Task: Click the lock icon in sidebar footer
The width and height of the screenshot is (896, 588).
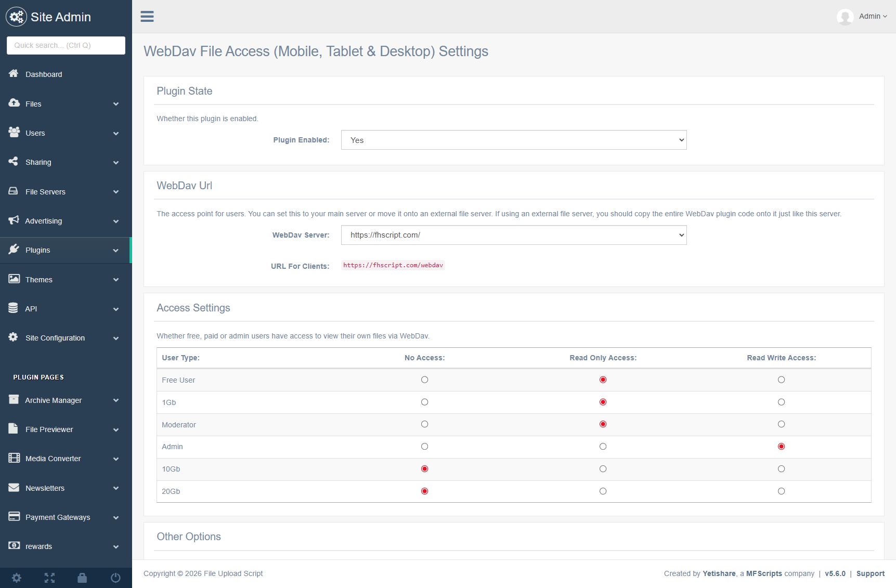Action: [82, 578]
